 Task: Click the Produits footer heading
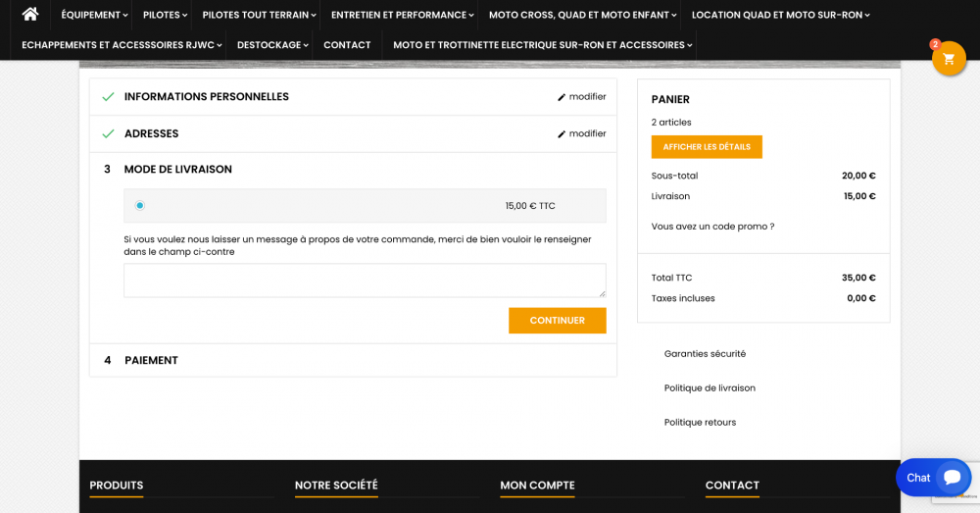click(x=117, y=485)
